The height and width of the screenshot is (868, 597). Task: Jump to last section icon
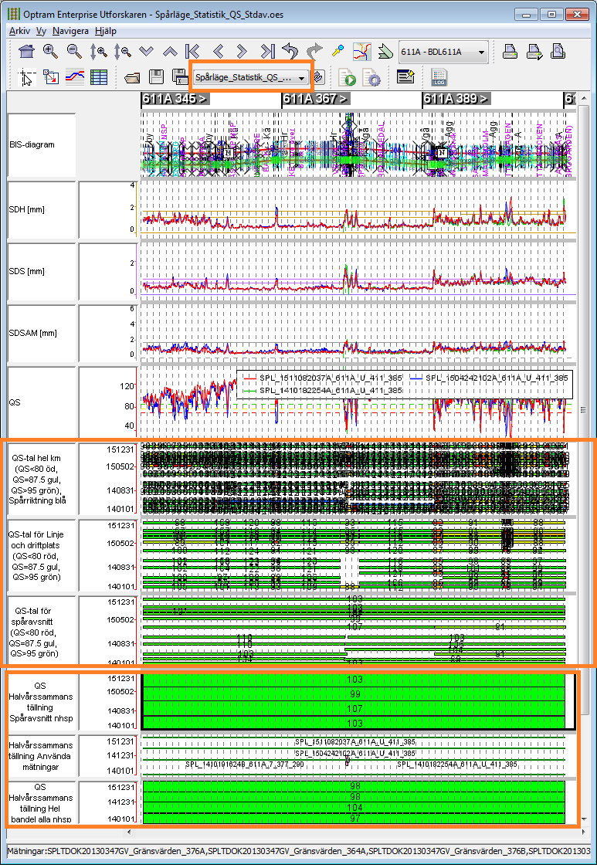click(267, 52)
